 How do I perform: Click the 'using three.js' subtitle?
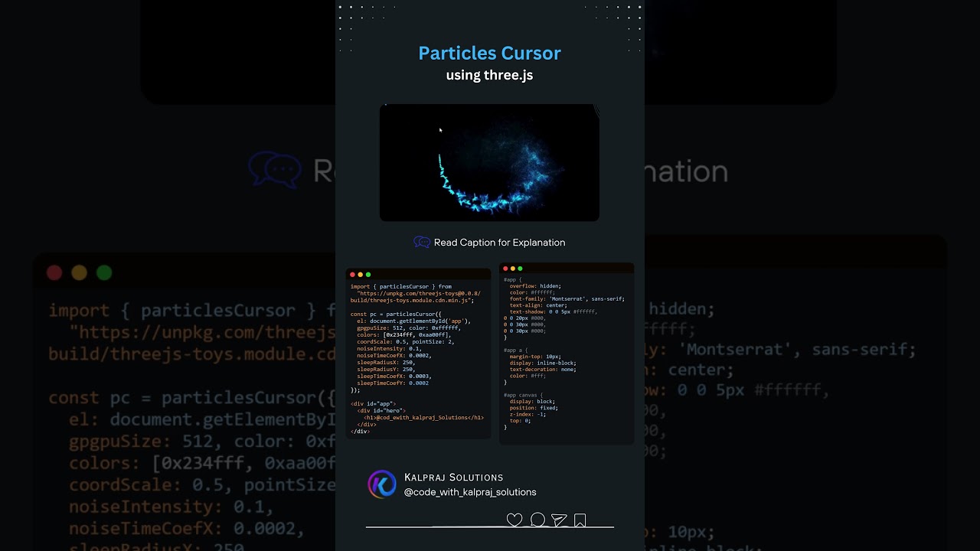(489, 75)
